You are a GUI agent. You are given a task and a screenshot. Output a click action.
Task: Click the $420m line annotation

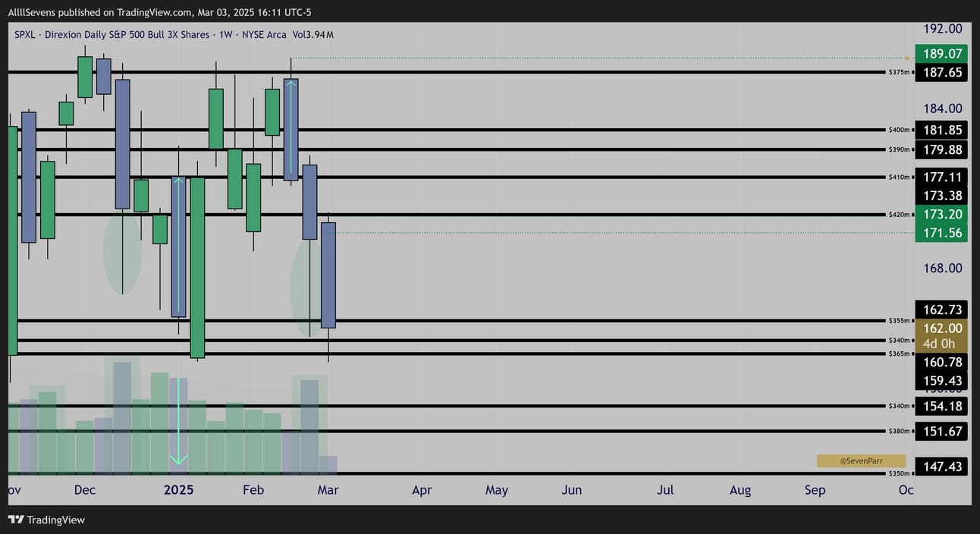[x=898, y=215]
